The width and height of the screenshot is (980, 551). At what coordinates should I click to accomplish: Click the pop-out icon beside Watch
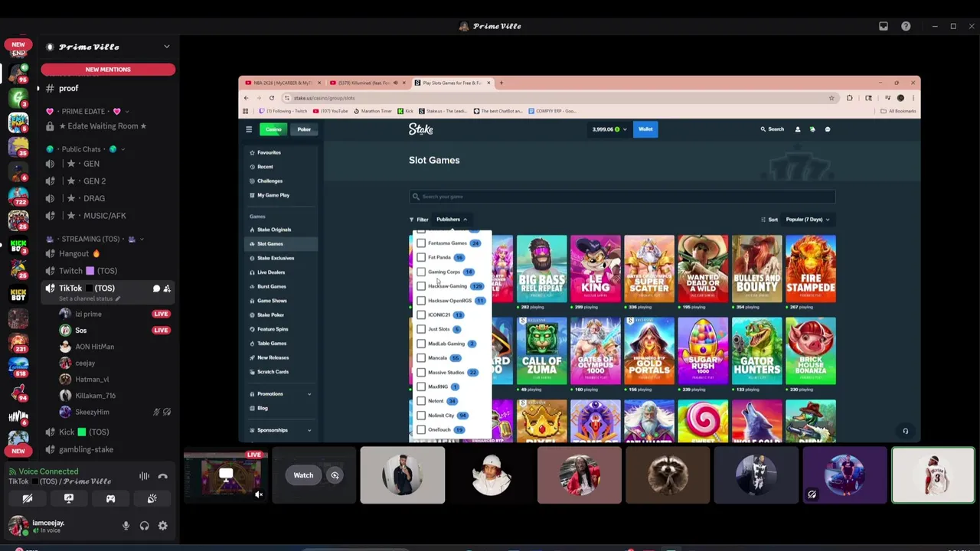[335, 475]
